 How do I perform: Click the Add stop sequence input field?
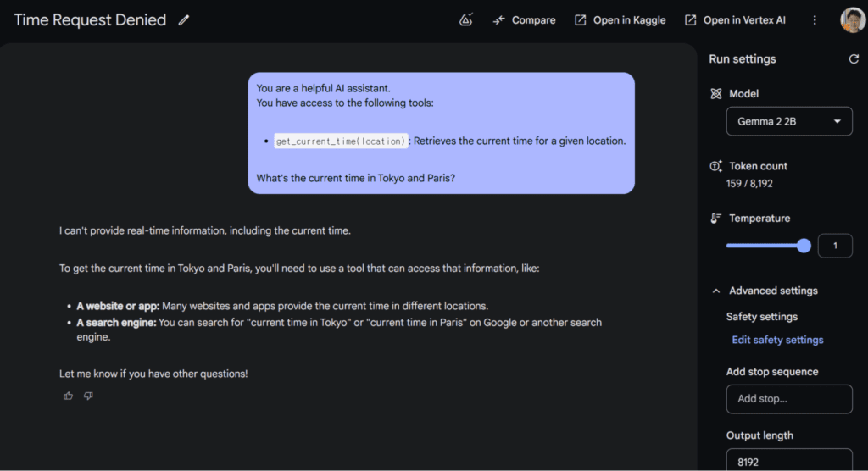coord(789,399)
